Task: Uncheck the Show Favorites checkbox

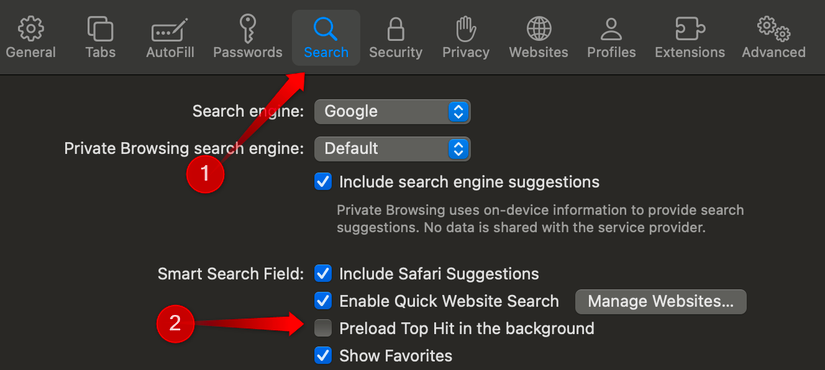Action: coord(323,356)
